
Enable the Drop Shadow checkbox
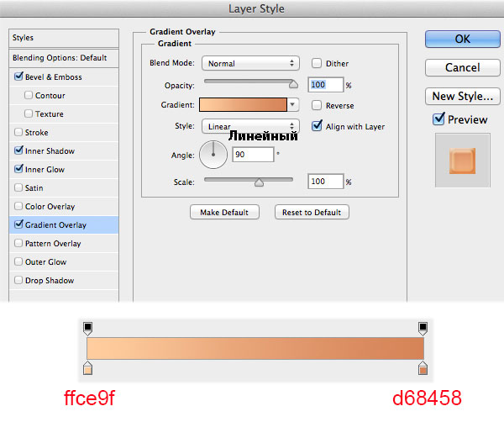tap(18, 280)
